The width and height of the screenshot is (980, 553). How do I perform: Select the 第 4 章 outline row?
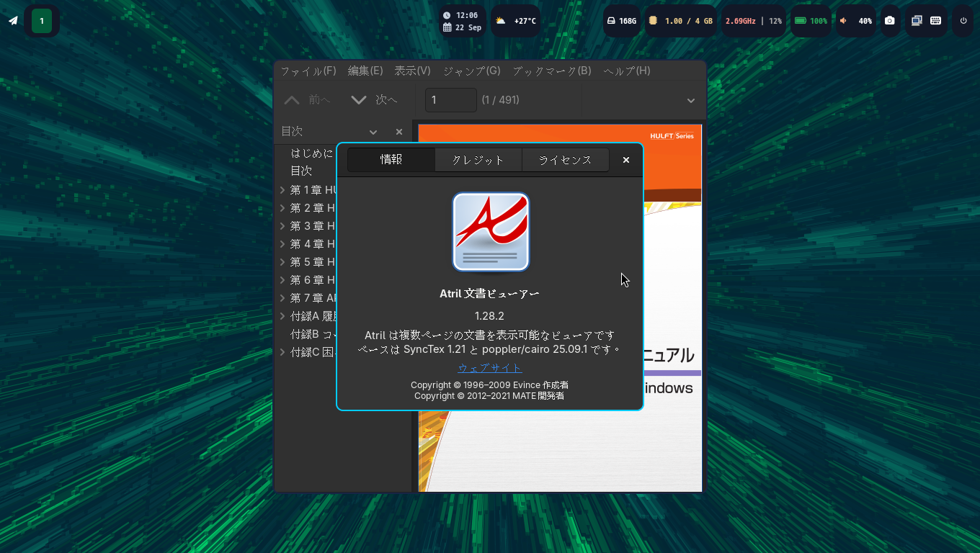pos(313,244)
